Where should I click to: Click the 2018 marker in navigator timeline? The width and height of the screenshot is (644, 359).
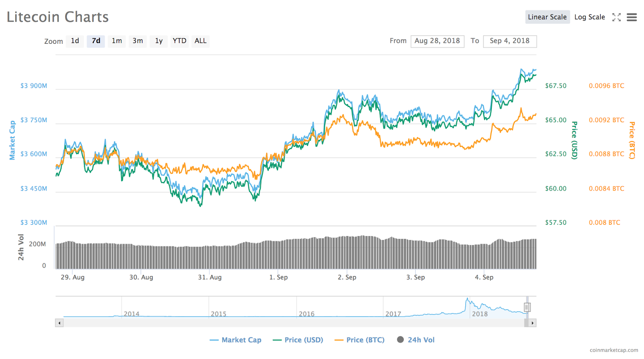click(480, 314)
